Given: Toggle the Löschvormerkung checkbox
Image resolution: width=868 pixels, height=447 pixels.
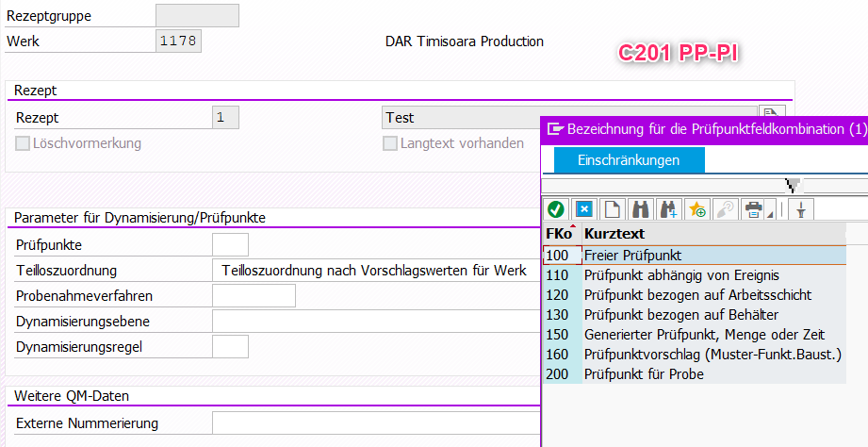Looking at the screenshot, I should pyautogui.click(x=23, y=143).
